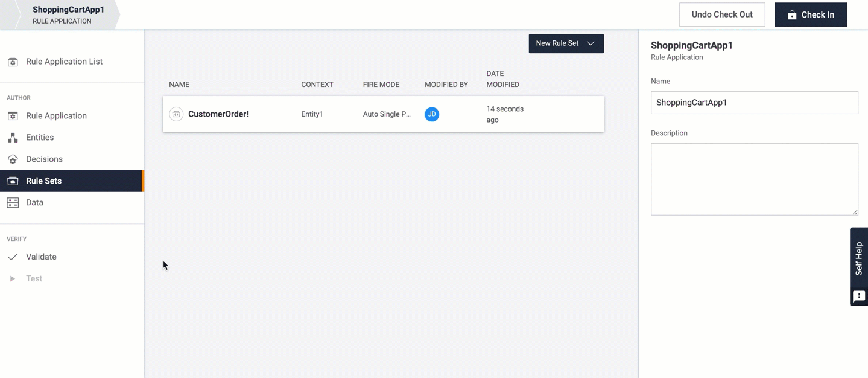Click the Rule Application sidebar icon
This screenshot has height=378, width=868.
coord(13,116)
